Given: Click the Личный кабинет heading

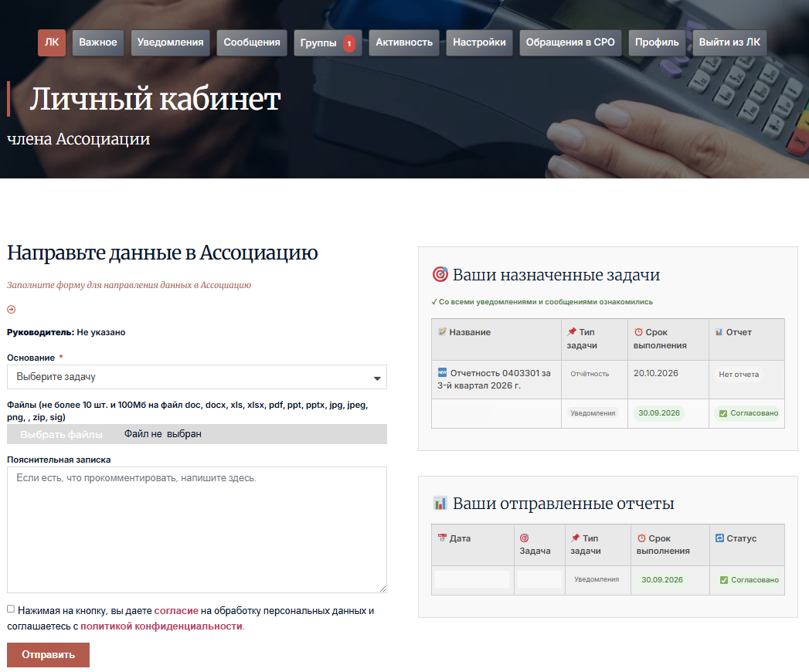Looking at the screenshot, I should 155,99.
